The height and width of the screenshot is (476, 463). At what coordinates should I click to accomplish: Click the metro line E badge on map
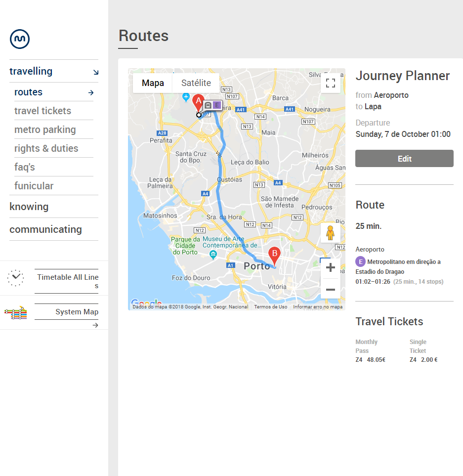click(216, 105)
